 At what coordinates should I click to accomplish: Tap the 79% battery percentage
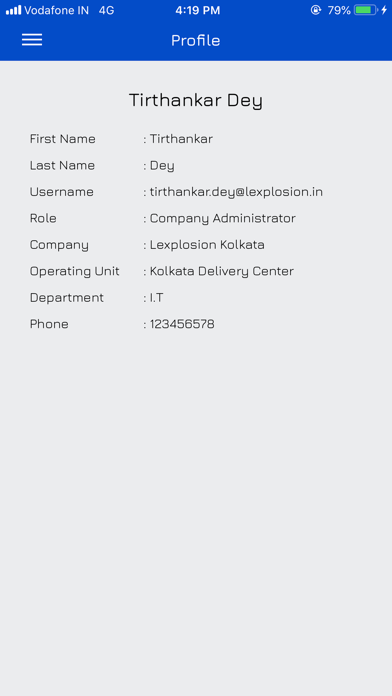click(x=339, y=10)
